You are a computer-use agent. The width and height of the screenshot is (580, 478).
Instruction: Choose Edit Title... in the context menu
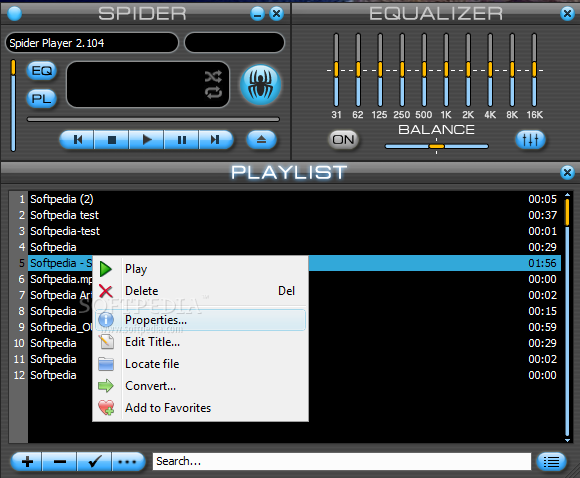[200, 342]
